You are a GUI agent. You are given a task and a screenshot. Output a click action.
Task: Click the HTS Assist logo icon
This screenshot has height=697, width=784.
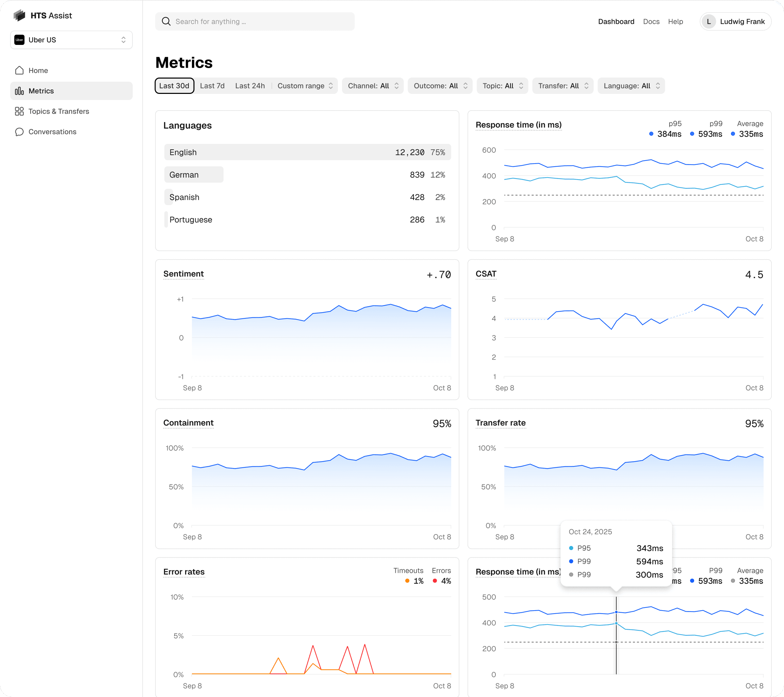(19, 15)
